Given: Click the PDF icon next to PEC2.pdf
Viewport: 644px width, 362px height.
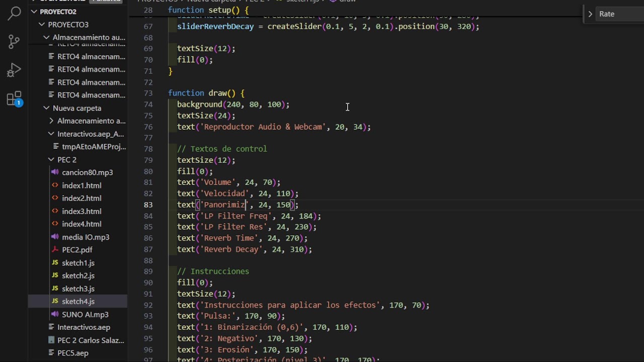Looking at the screenshot, I should coord(55,250).
